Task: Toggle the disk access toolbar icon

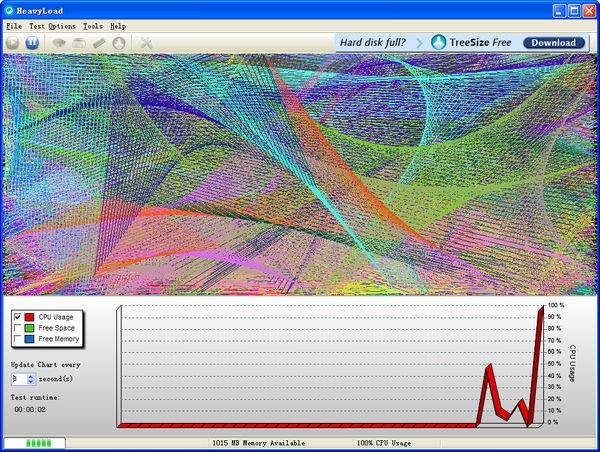Action: (x=119, y=43)
